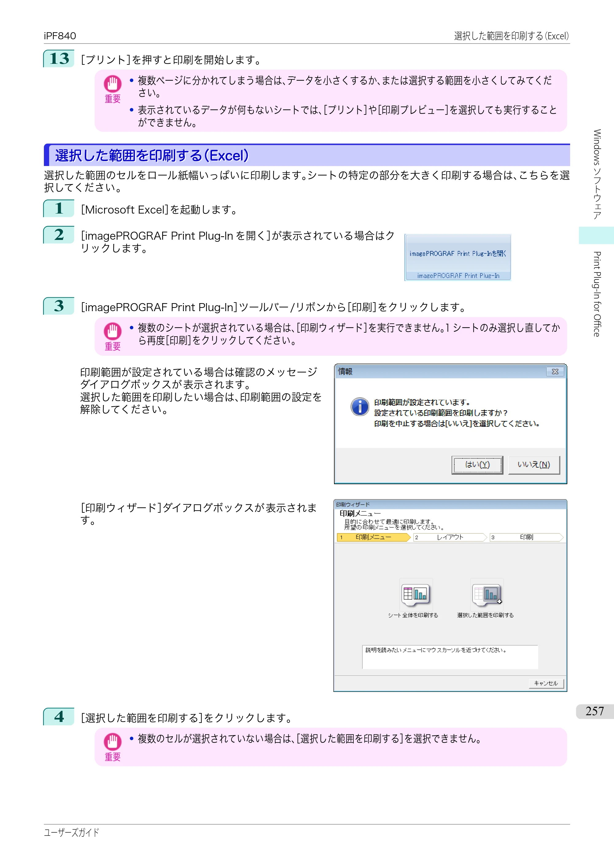The width and height of the screenshot is (614, 868).
Task: Click the Windows ソフトウェア side label
Action: pyautogui.click(x=597, y=174)
